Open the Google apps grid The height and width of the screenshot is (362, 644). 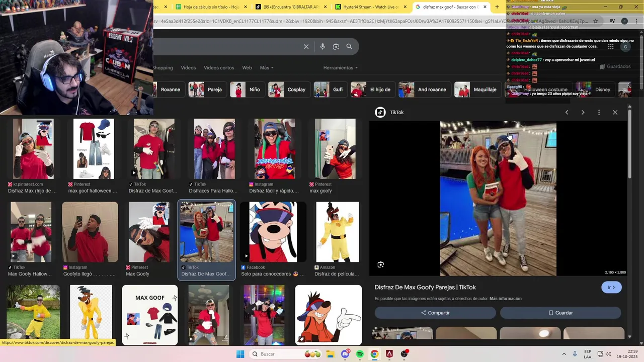[x=610, y=47]
